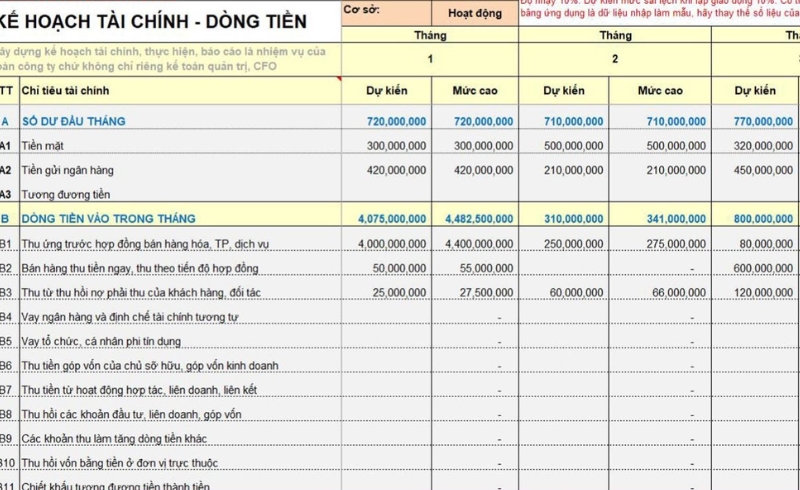Viewport: 800px width, 490px height.
Task: Click the 'Tháng' header above month 2
Action: pyautogui.click(x=615, y=35)
